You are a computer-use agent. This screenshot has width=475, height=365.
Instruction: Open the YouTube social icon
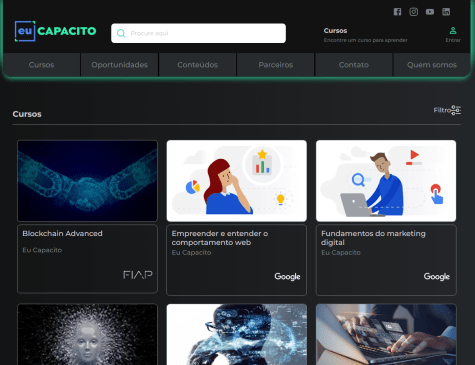[x=430, y=12]
